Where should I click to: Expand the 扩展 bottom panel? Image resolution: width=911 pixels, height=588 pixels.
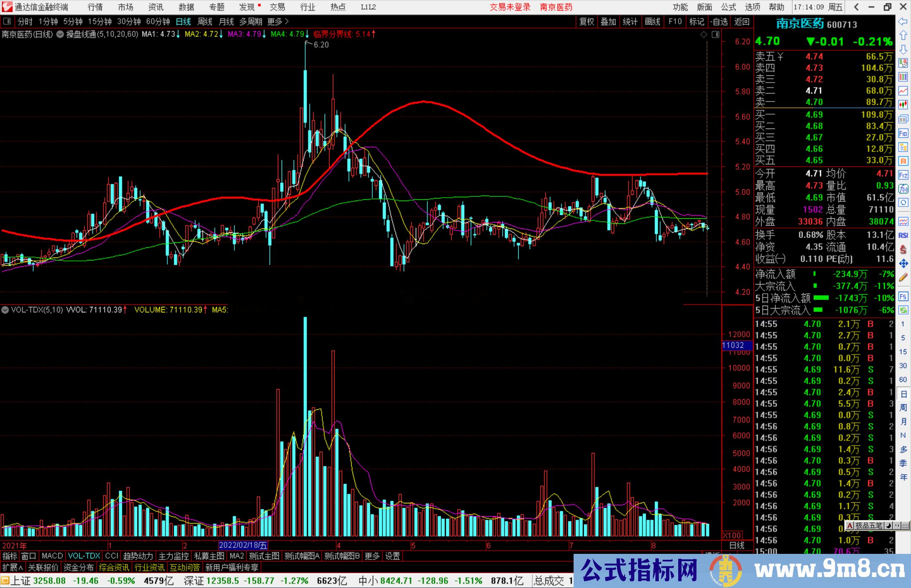click(12, 567)
